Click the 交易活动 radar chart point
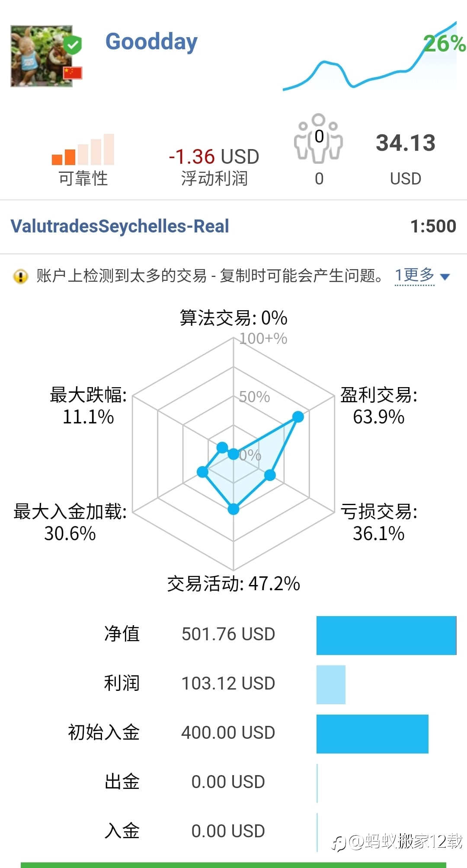The width and height of the screenshot is (467, 868). (233, 509)
